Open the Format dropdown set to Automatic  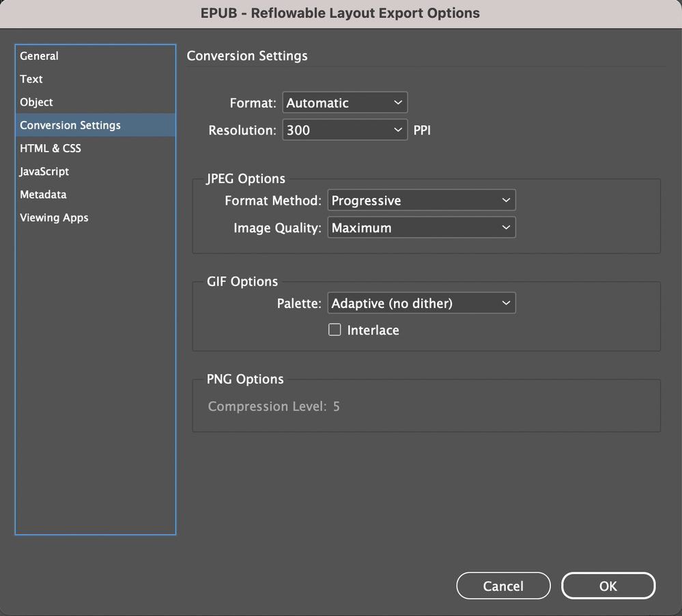point(345,103)
